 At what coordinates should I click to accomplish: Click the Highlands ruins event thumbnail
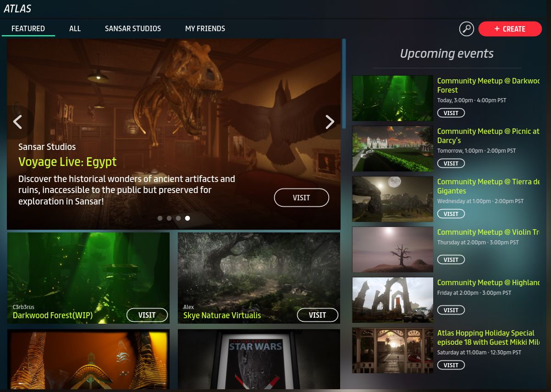tap(392, 300)
